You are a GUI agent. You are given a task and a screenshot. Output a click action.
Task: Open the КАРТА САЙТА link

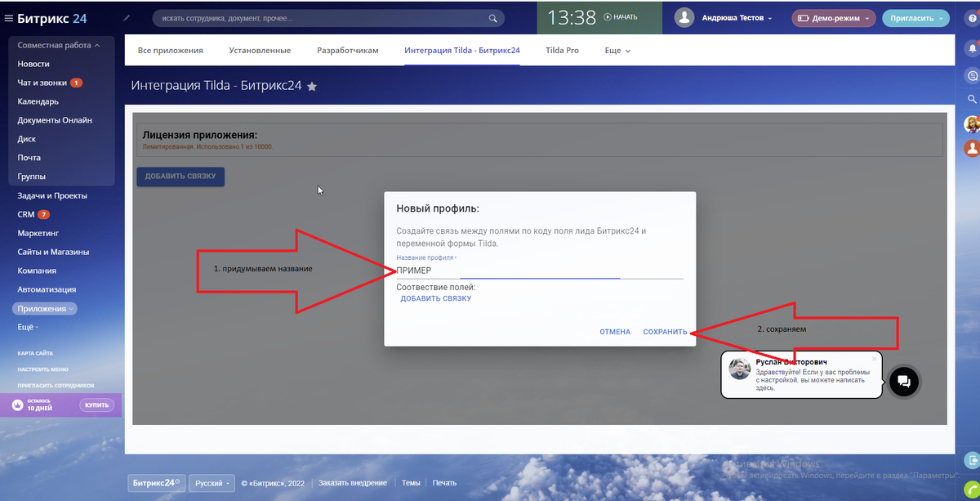tap(35, 353)
